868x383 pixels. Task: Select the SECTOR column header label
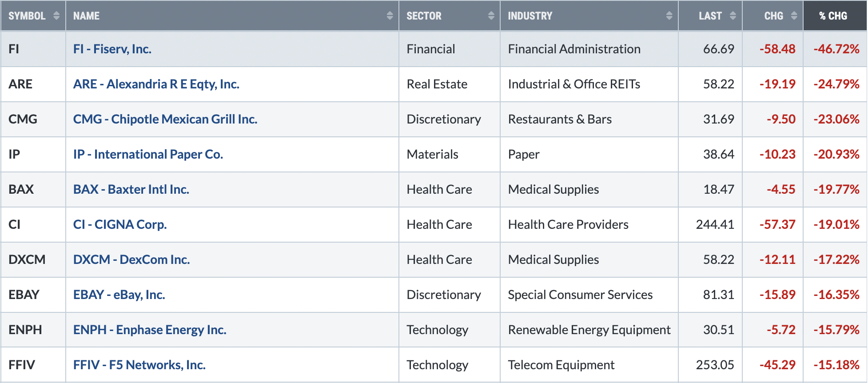424,16
